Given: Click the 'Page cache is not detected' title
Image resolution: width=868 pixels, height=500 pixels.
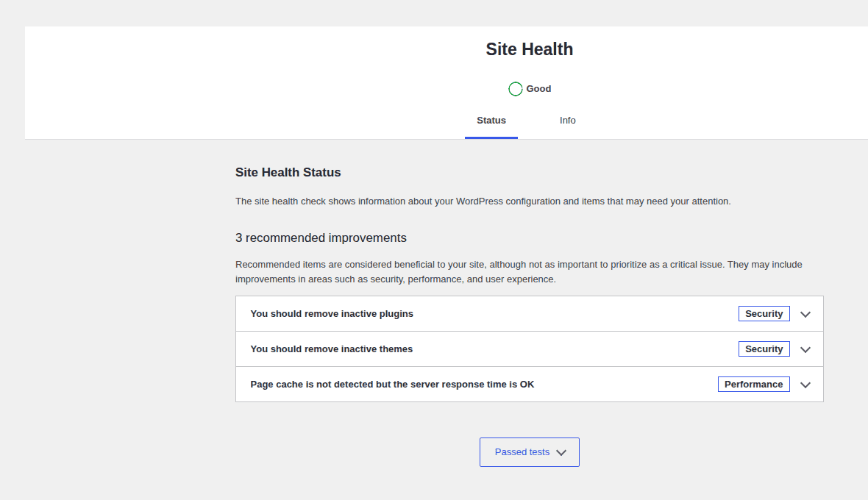Looking at the screenshot, I should click(x=392, y=385).
